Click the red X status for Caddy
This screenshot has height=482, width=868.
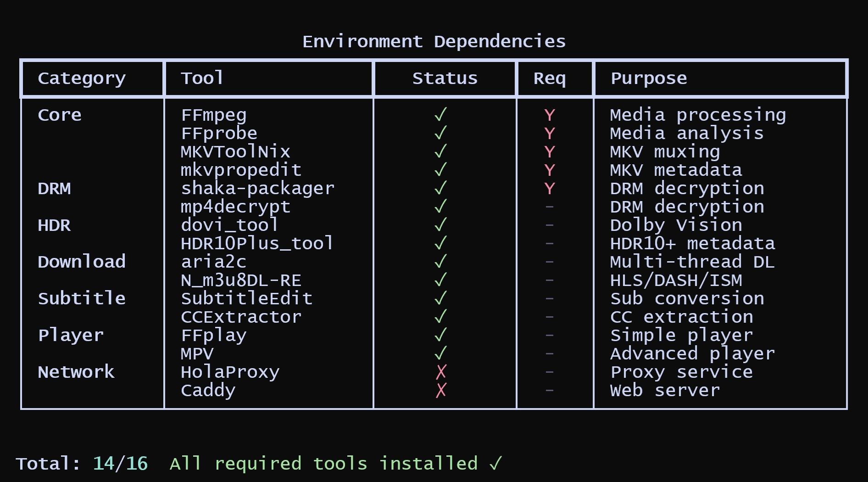point(441,390)
